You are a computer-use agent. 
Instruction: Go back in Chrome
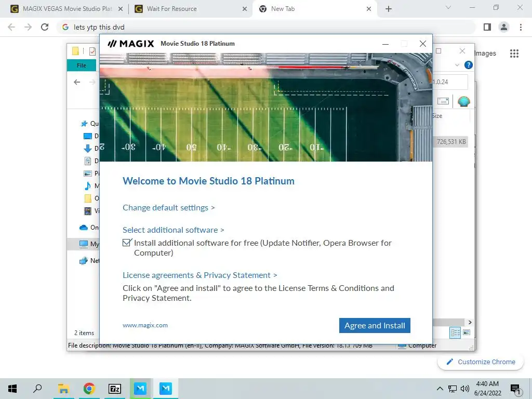pos(11,27)
